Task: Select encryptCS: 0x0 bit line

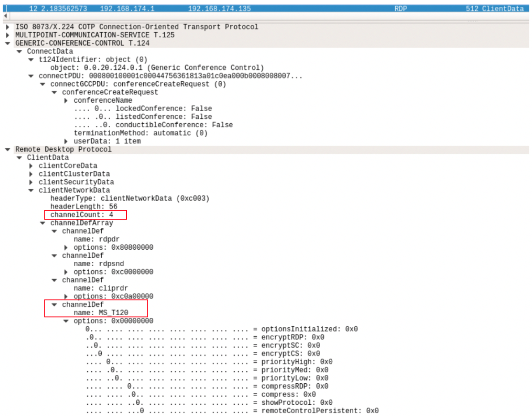Action: pyautogui.click(x=202, y=354)
